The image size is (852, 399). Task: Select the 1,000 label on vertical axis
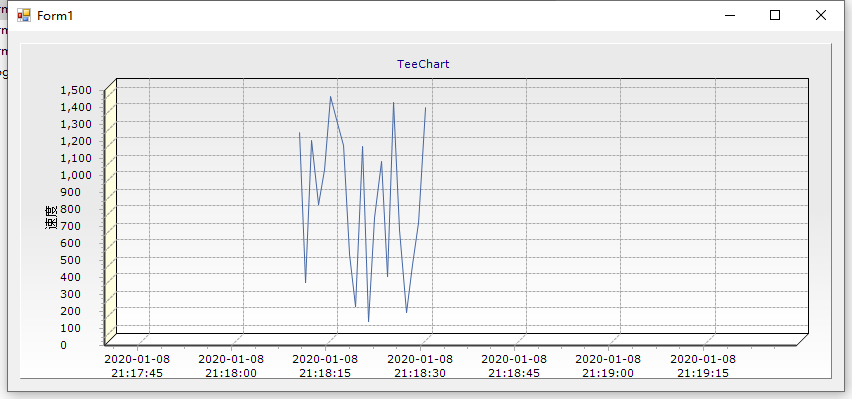pos(76,175)
